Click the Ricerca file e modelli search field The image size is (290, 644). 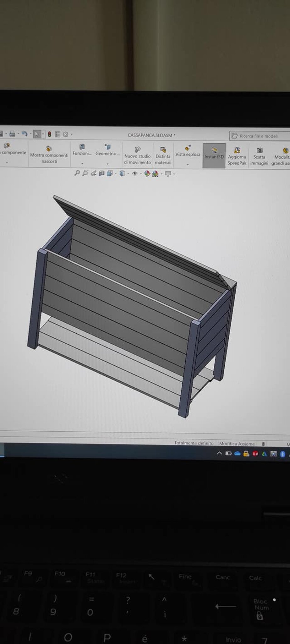tap(260, 136)
